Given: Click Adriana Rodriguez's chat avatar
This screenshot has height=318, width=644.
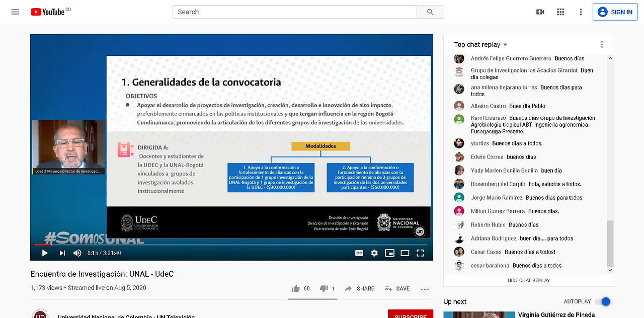Looking at the screenshot, I should [459, 238].
